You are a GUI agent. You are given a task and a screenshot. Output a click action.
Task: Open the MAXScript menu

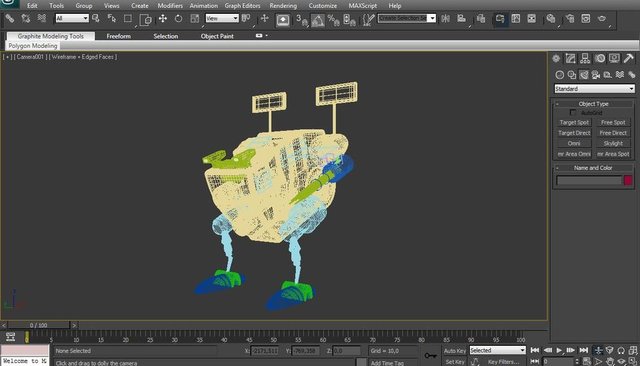[363, 6]
